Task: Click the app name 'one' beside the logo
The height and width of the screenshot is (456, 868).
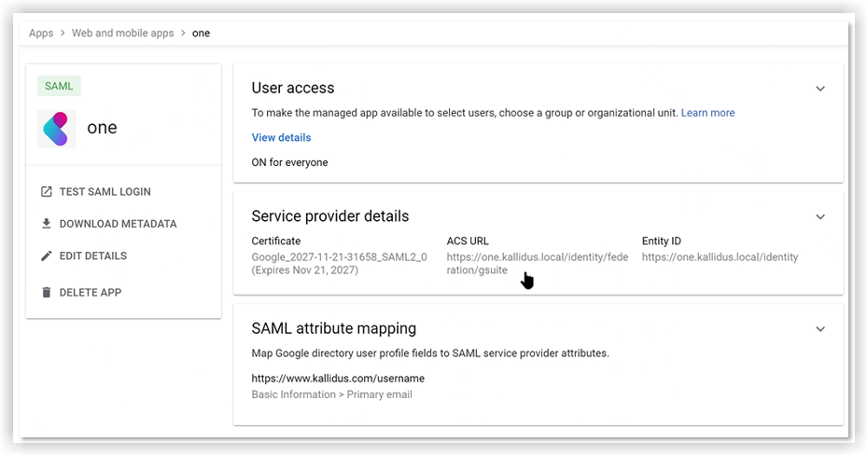Action: (x=102, y=128)
